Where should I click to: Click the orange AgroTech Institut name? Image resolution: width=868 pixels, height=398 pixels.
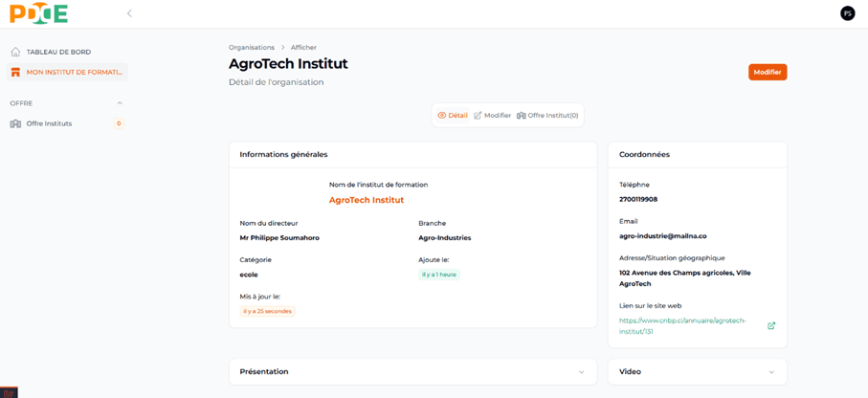tap(367, 200)
